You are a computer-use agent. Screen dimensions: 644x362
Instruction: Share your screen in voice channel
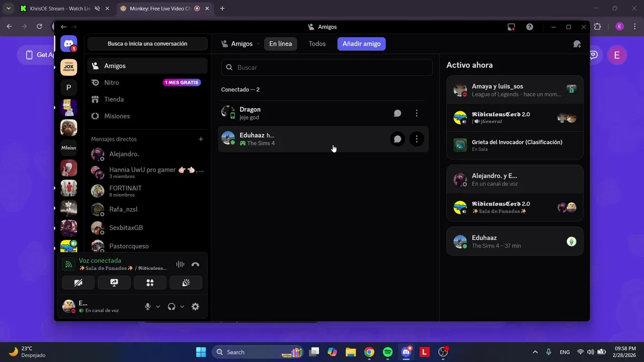pyautogui.click(x=114, y=283)
